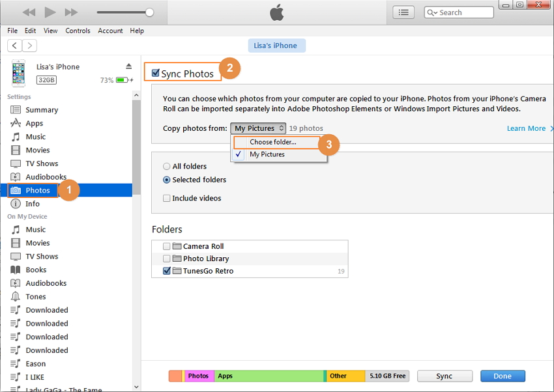This screenshot has height=392, width=554.
Task: Open Audiobooks under Settings in sidebar
Action: [x=46, y=177]
